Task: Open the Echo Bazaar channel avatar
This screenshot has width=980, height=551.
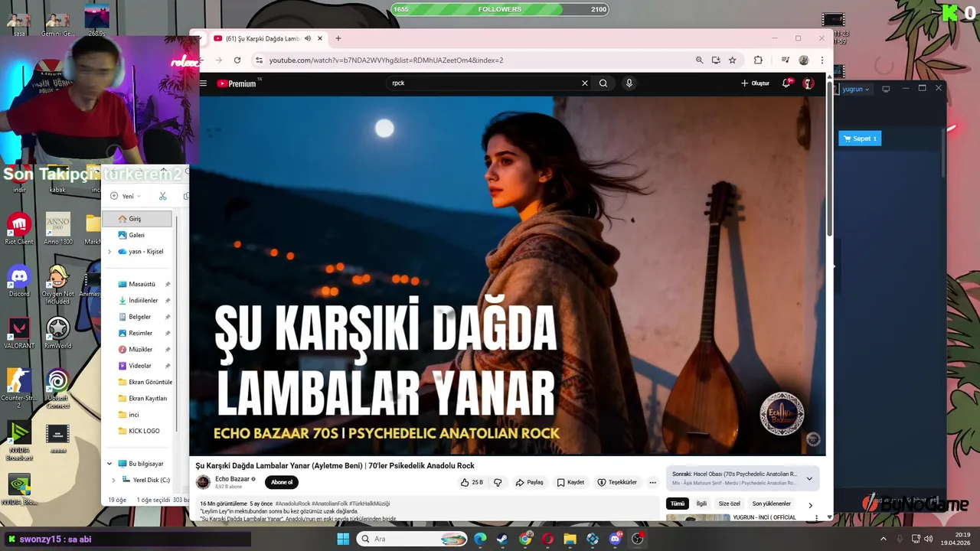Action: pos(203,482)
